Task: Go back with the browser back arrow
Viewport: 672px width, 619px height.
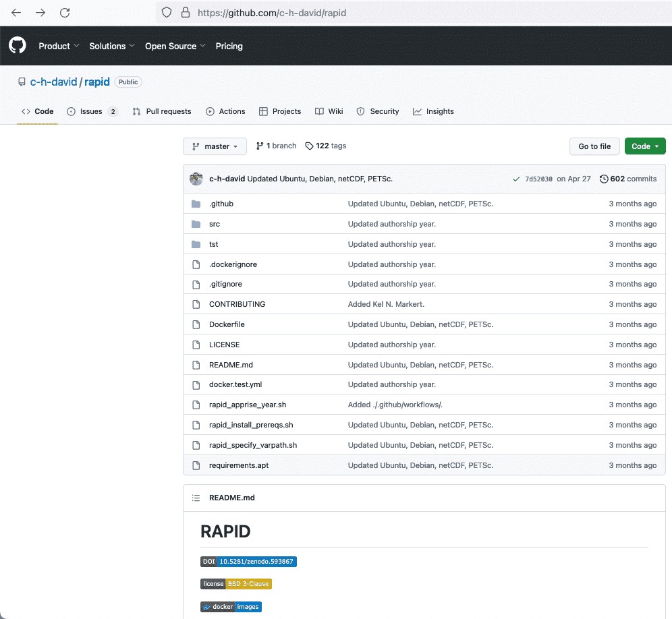Action: click(x=16, y=13)
